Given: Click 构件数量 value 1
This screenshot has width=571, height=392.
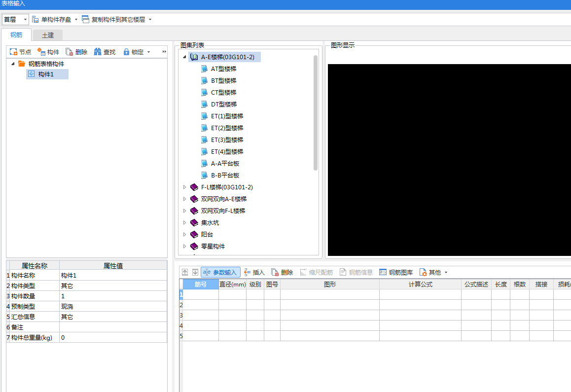Looking at the screenshot, I should [x=113, y=296].
